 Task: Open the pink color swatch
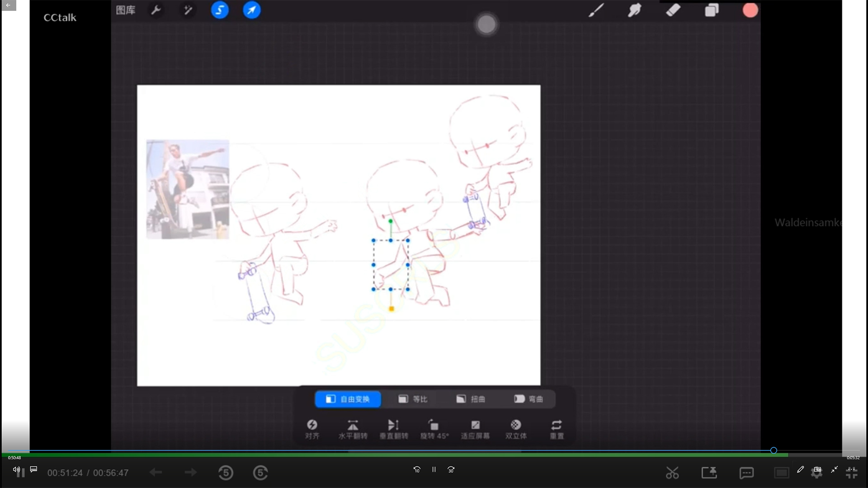tap(750, 10)
